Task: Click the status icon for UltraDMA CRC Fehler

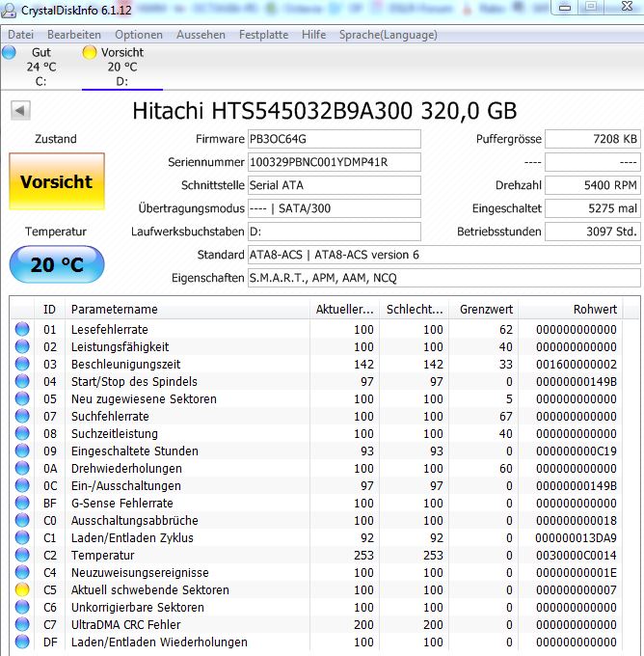Action: pos(22,624)
